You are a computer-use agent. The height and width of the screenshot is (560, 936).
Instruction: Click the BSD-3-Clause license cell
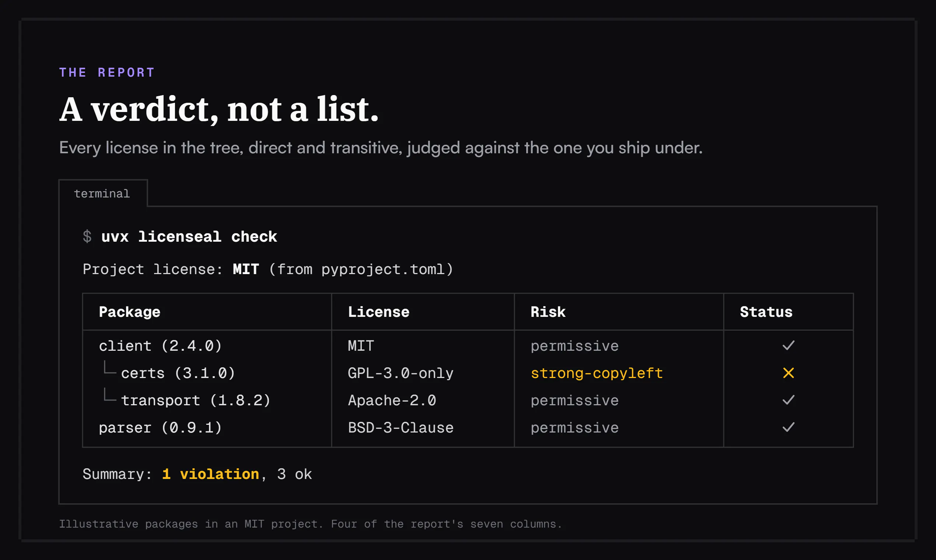(x=401, y=428)
